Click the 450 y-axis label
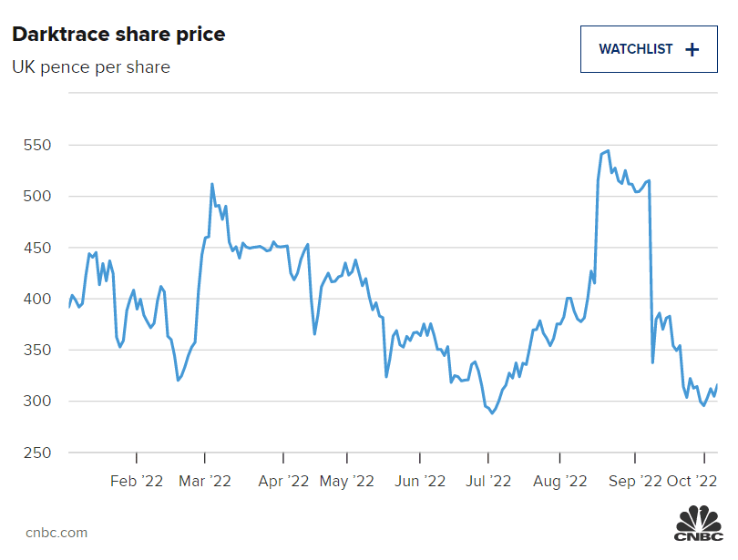Viewport: 738px width, 560px height. pyautogui.click(x=36, y=248)
